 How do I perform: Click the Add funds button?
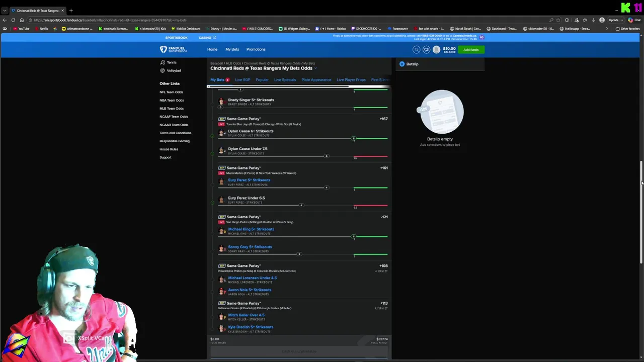pyautogui.click(x=471, y=50)
